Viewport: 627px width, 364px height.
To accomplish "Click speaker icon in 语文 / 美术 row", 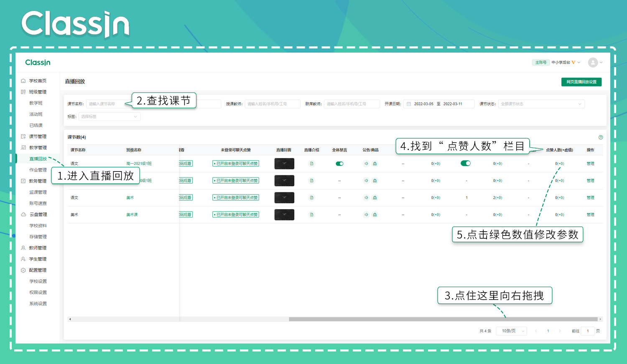I will coord(366,197).
